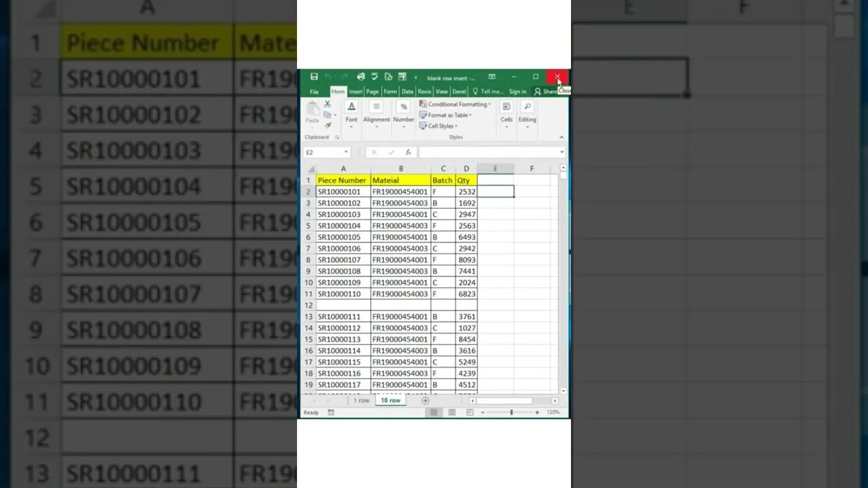This screenshot has width=868, height=488.
Task: Expand the Alignment group
Action: tap(376, 113)
